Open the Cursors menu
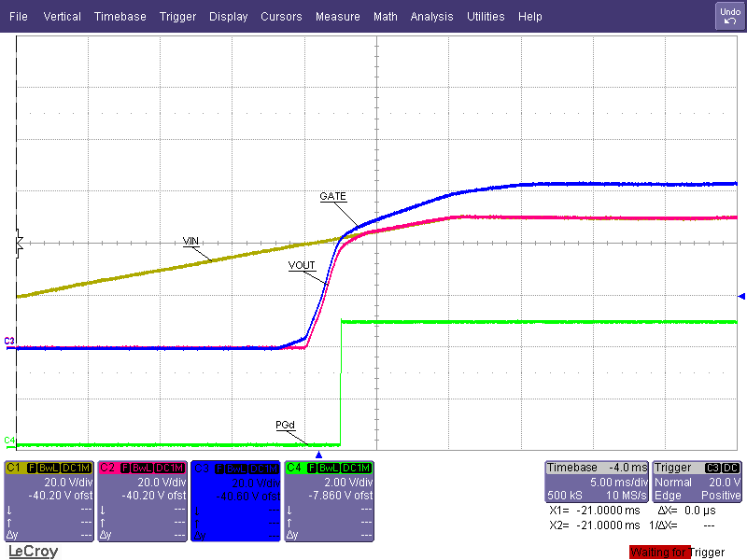747x560 pixels. pos(281,17)
